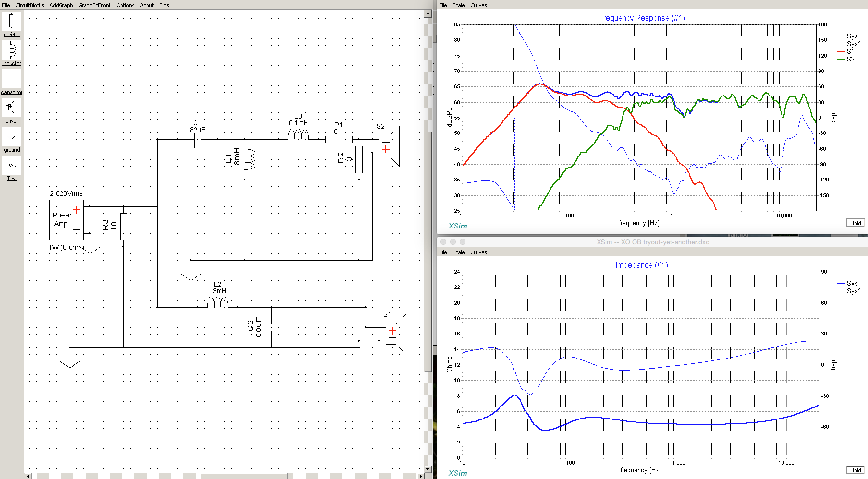Screen dimensions: 868x479
Task: Click the 1W (8 ohm) label
Action: pyautogui.click(x=66, y=247)
